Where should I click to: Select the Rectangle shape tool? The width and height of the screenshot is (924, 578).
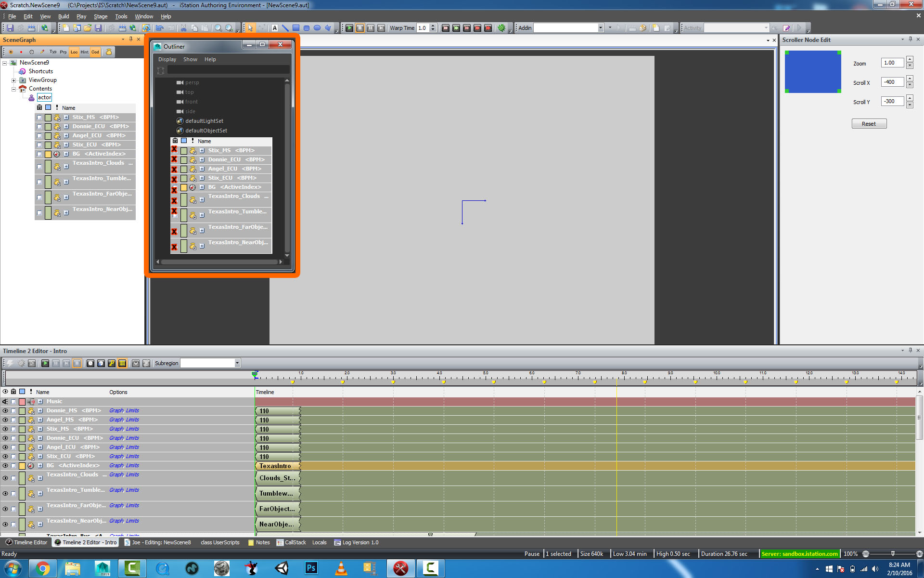coord(296,28)
